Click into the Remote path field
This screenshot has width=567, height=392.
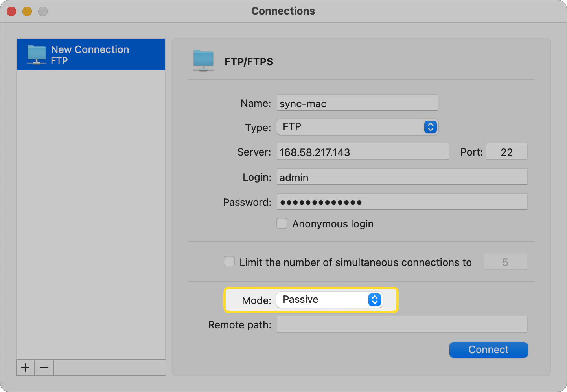click(402, 324)
